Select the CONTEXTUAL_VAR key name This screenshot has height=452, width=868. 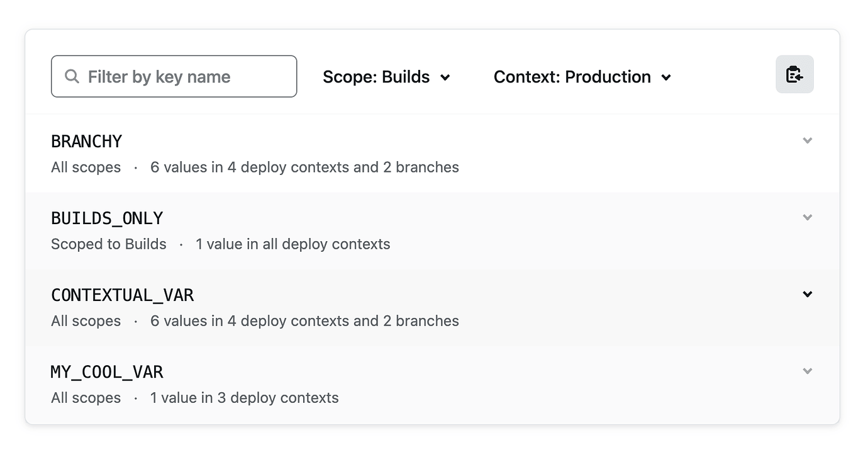pos(122,295)
